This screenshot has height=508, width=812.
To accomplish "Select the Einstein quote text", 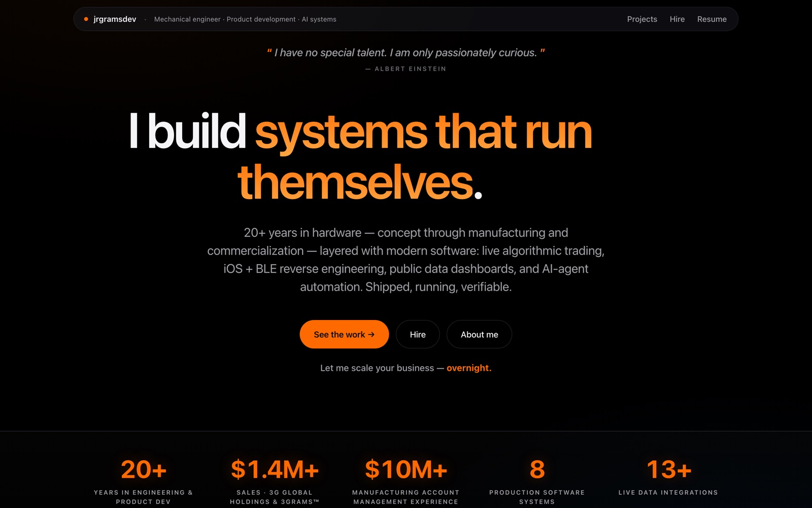I will [x=406, y=52].
